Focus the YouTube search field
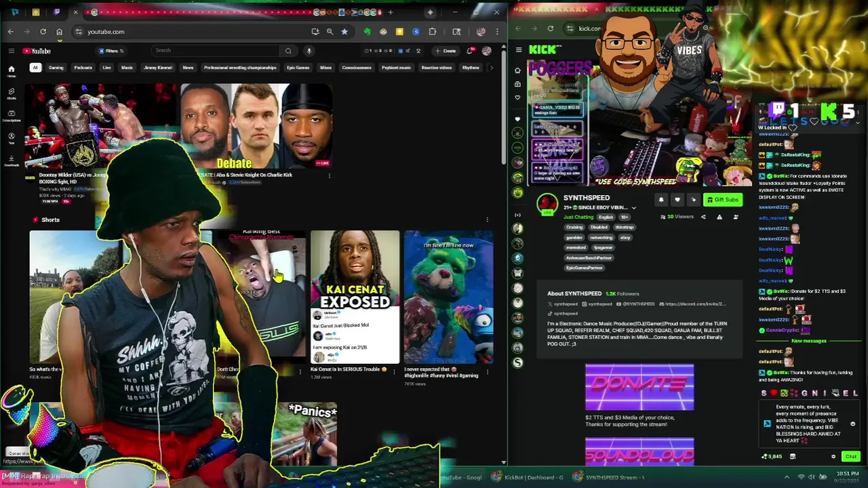Screen dimensions: 868x488 (216, 51)
